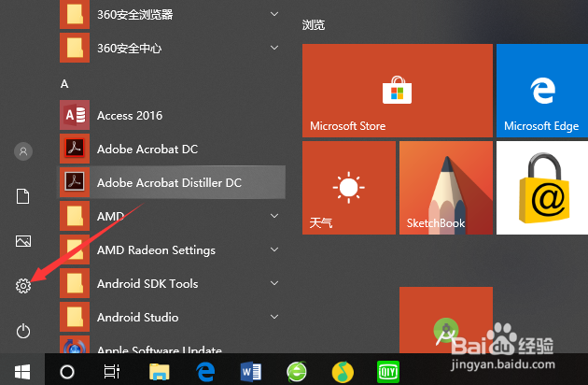The width and height of the screenshot is (588, 385).
Task: Select the AMD Radeon Settings folder entry
Action: pyautogui.click(x=171, y=250)
